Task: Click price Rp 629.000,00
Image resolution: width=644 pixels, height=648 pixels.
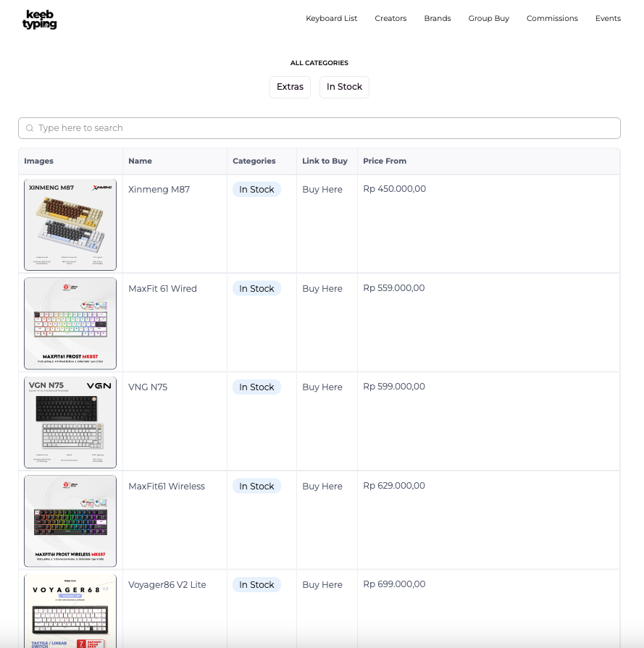Action: 394,486
